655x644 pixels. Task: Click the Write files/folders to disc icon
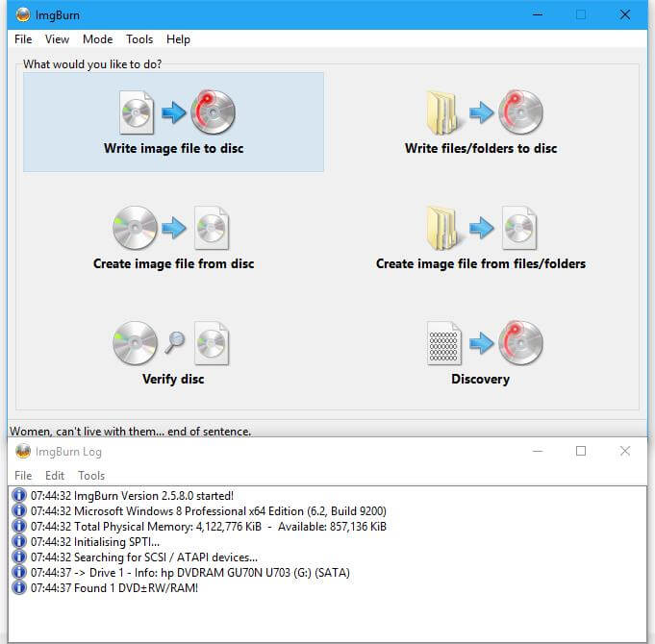pyautogui.click(x=485, y=111)
